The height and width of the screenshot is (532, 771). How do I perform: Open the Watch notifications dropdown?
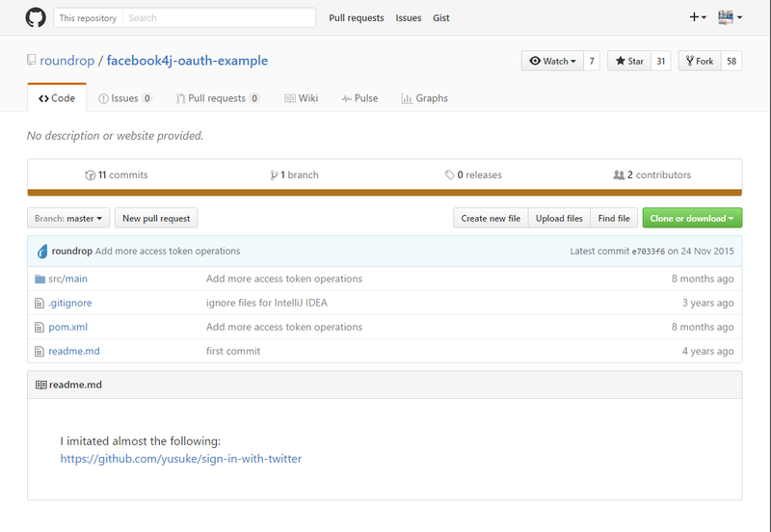coord(552,61)
